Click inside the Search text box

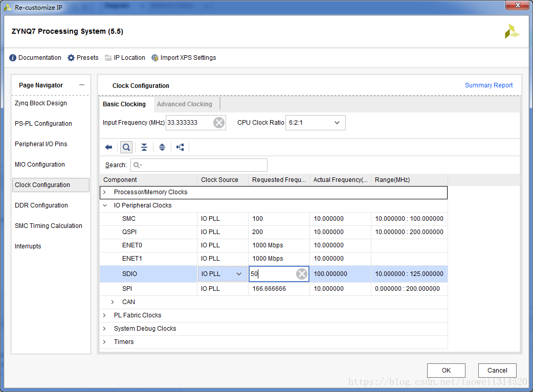click(x=199, y=165)
